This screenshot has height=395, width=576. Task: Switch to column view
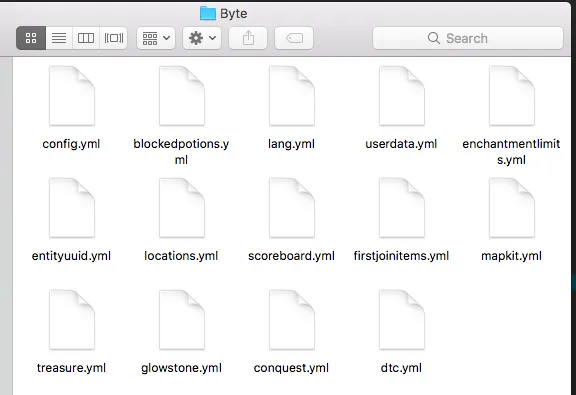pyautogui.click(x=86, y=38)
